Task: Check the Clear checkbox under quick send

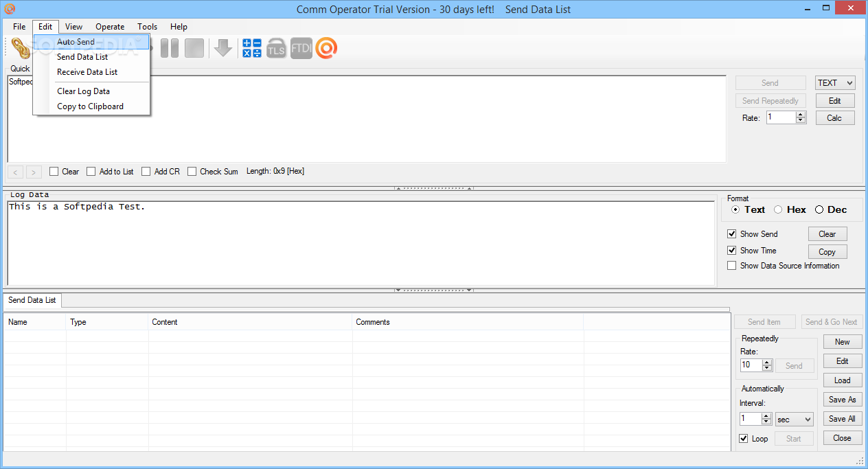Action: [x=54, y=172]
